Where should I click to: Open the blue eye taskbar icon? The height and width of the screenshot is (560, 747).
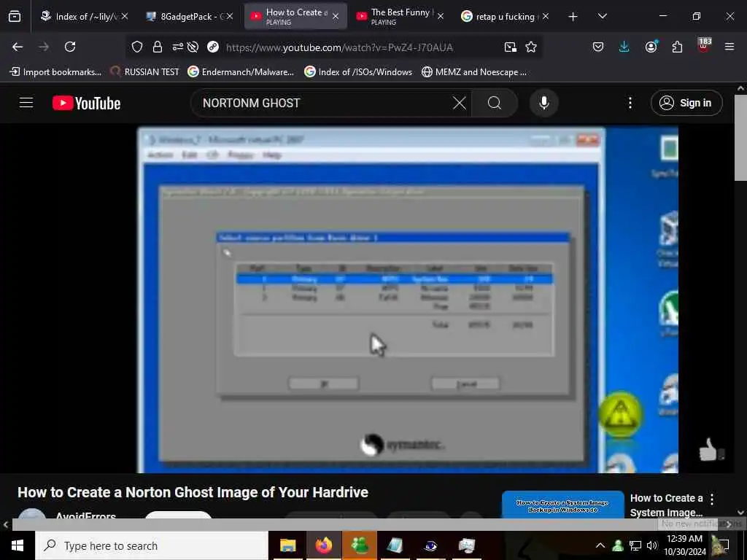pos(430,545)
